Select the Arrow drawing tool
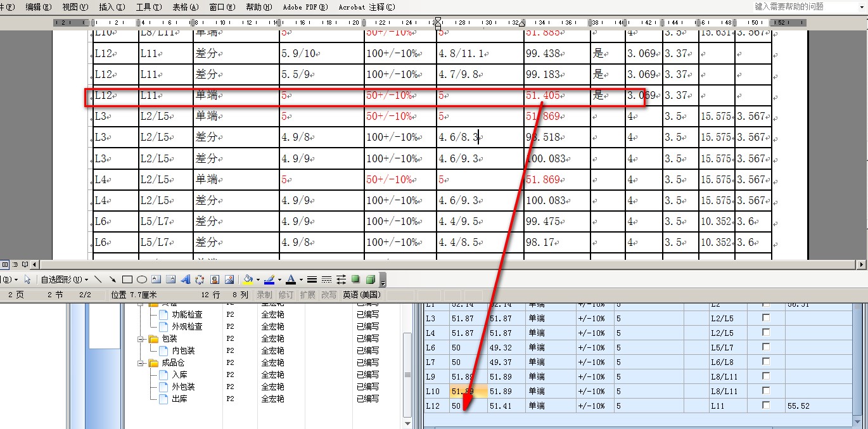 [112, 279]
